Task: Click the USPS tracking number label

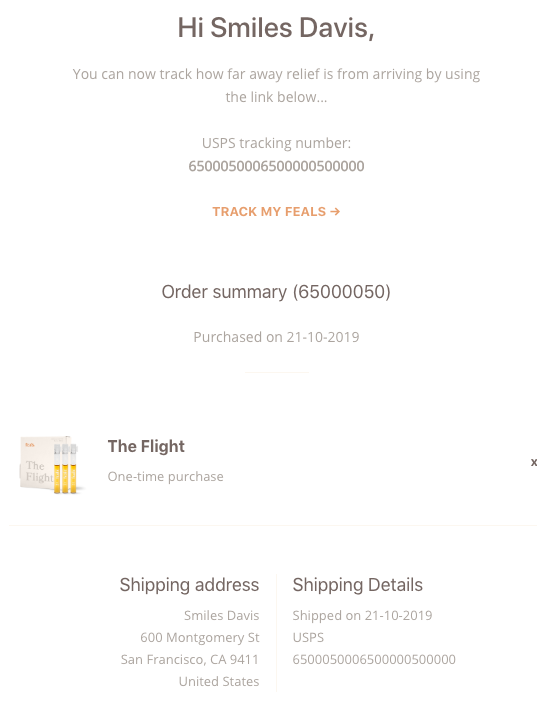Action: pyautogui.click(x=276, y=143)
